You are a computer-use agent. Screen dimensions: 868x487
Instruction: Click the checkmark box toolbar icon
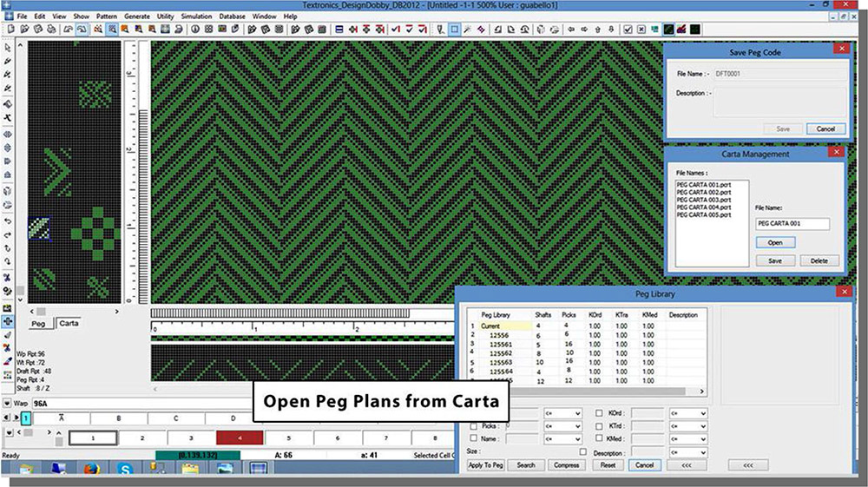(628, 30)
